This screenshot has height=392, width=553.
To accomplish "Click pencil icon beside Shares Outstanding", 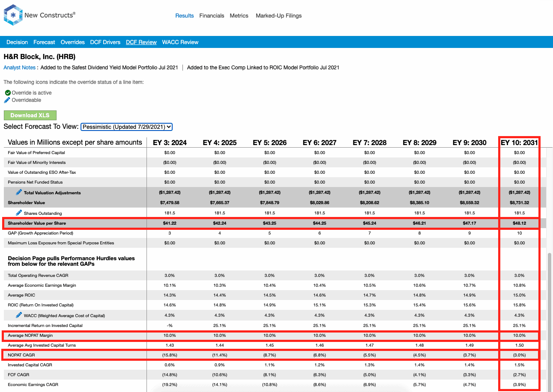I will point(19,213).
